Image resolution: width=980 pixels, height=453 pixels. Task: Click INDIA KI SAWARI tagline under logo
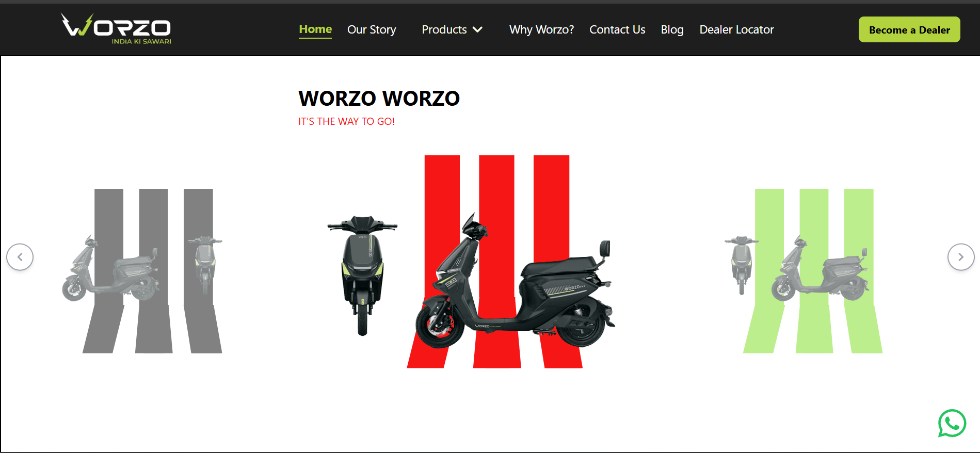[141, 41]
